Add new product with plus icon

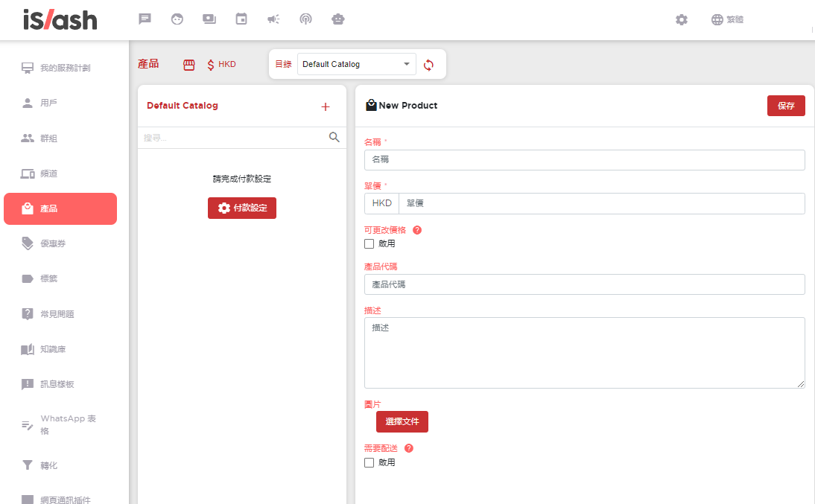point(325,106)
